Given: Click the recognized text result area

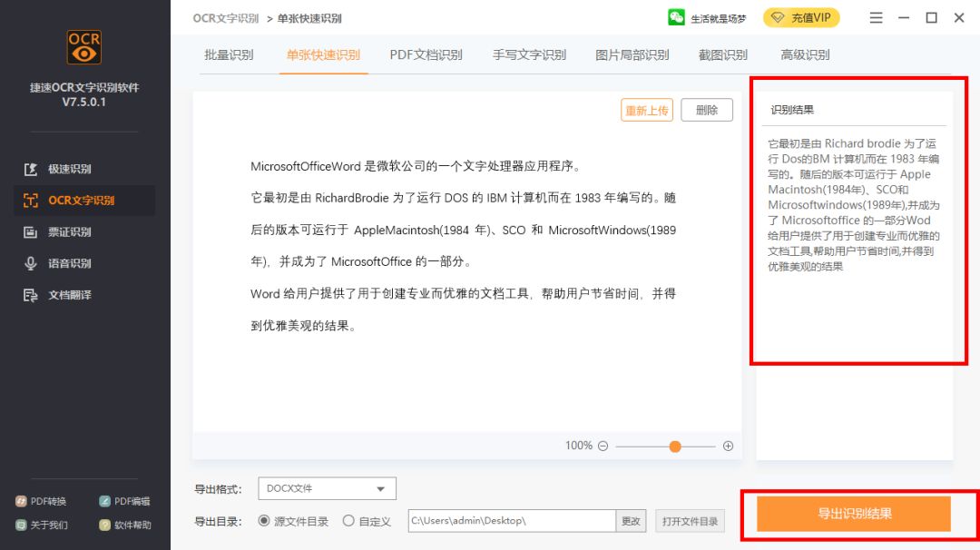Looking at the screenshot, I should [854, 205].
